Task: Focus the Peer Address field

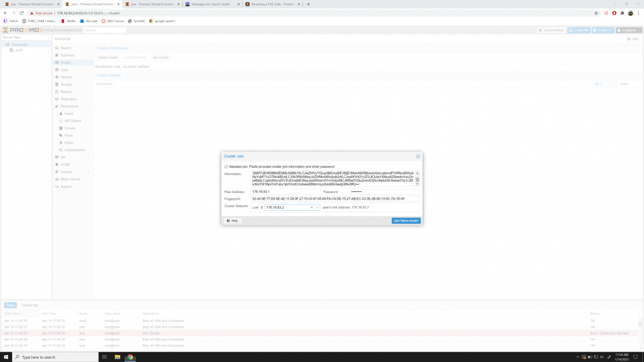Action: coord(286,191)
